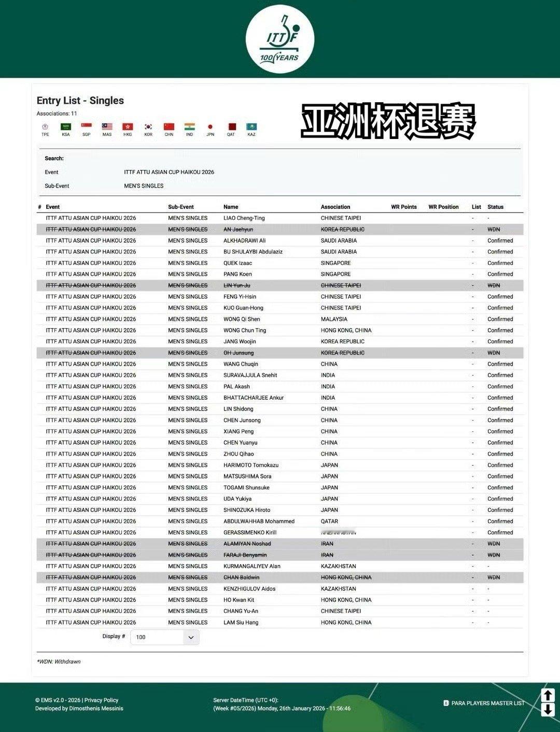This screenshot has width=560, height=732.
Task: Click player name SURAVAJJULA Snehit
Action: [250, 375]
